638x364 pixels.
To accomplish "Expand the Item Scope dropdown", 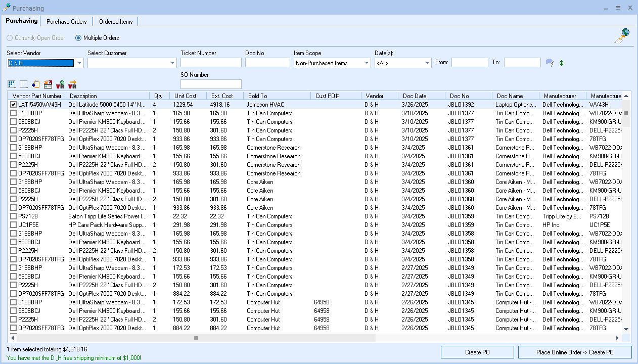I will (x=367, y=63).
